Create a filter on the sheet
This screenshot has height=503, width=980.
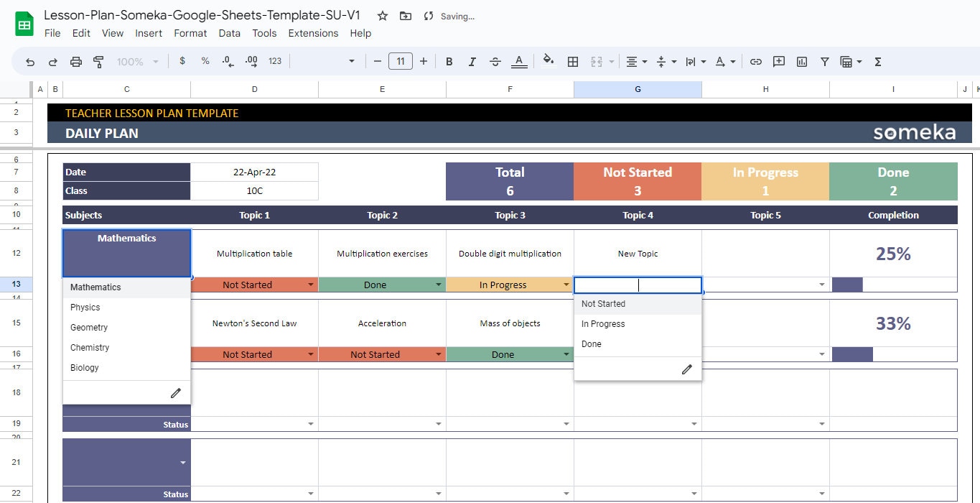click(x=824, y=61)
